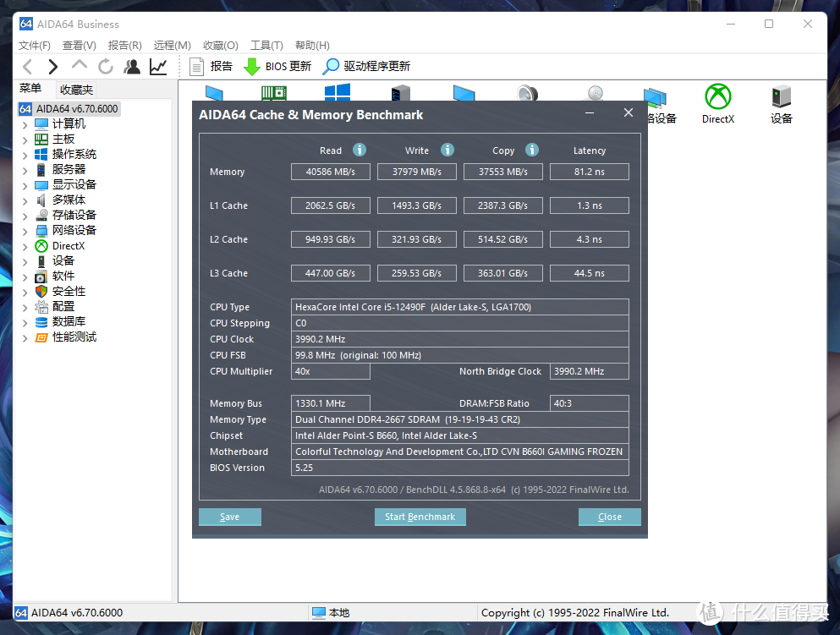Click the performance graph toolbar icon
840x635 pixels.
[x=158, y=67]
